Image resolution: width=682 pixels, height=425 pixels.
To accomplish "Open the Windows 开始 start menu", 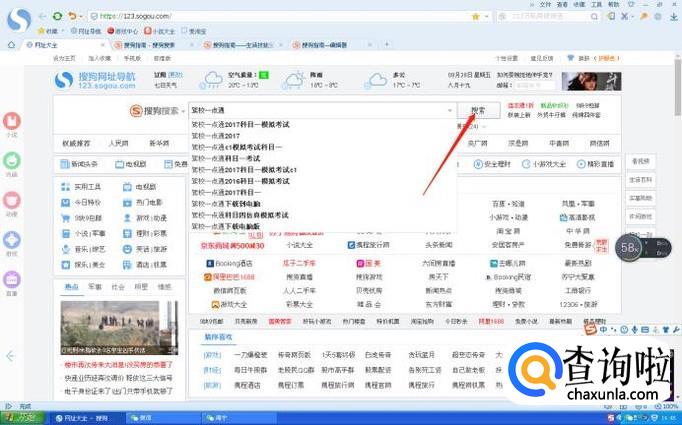I will pos(20,417).
